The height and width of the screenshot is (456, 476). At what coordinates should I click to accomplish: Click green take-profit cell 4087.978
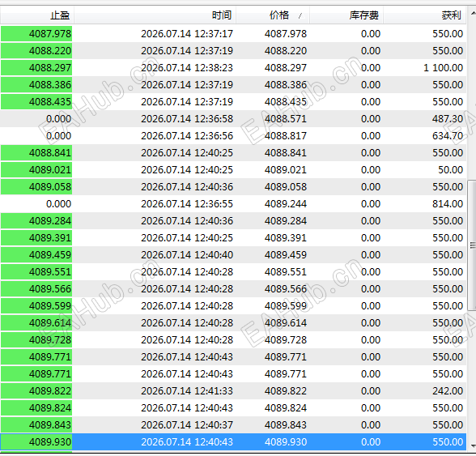click(x=36, y=33)
